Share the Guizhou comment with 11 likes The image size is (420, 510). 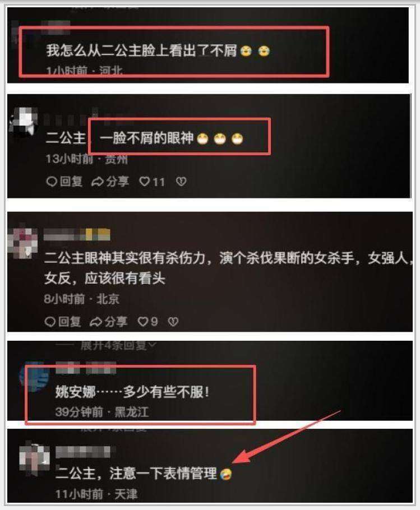click(110, 181)
